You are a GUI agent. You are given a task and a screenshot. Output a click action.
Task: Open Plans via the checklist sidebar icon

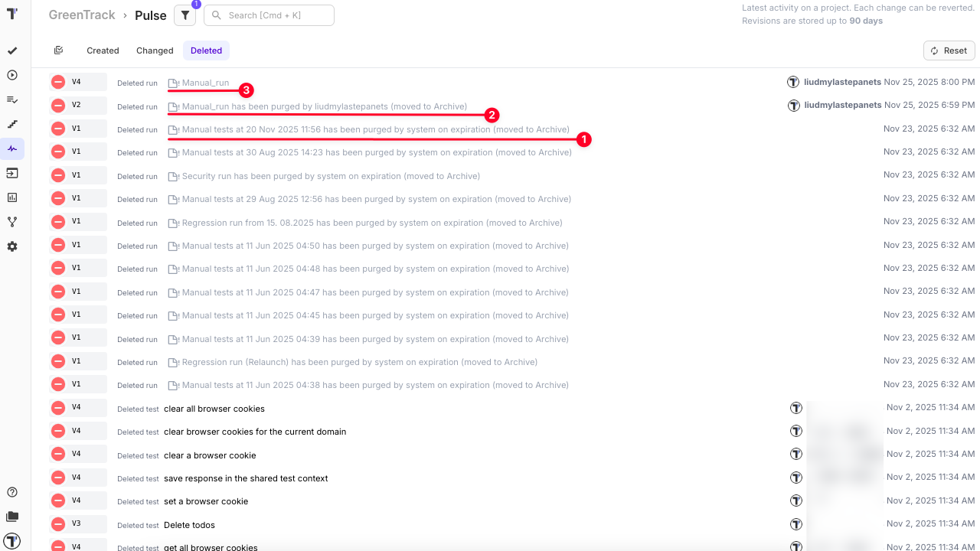(x=12, y=99)
